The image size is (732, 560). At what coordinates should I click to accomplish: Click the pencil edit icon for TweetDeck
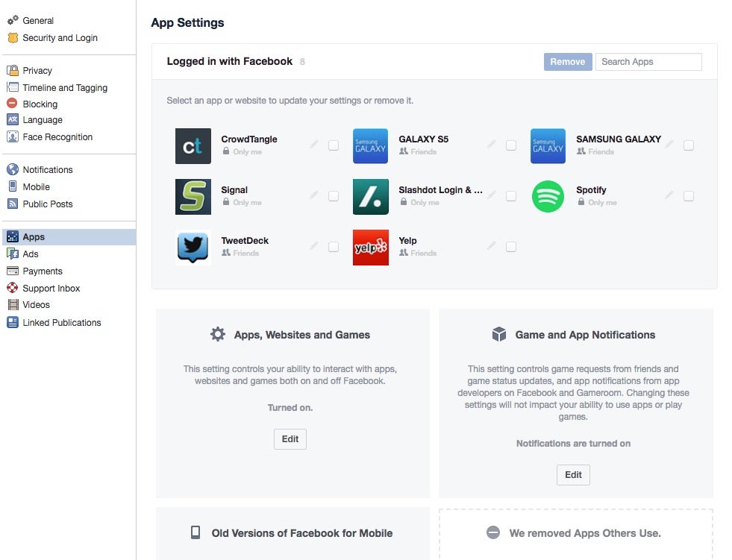tap(314, 245)
